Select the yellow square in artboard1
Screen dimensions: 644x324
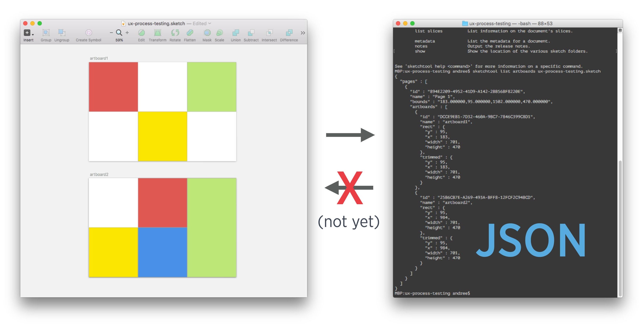click(x=162, y=136)
